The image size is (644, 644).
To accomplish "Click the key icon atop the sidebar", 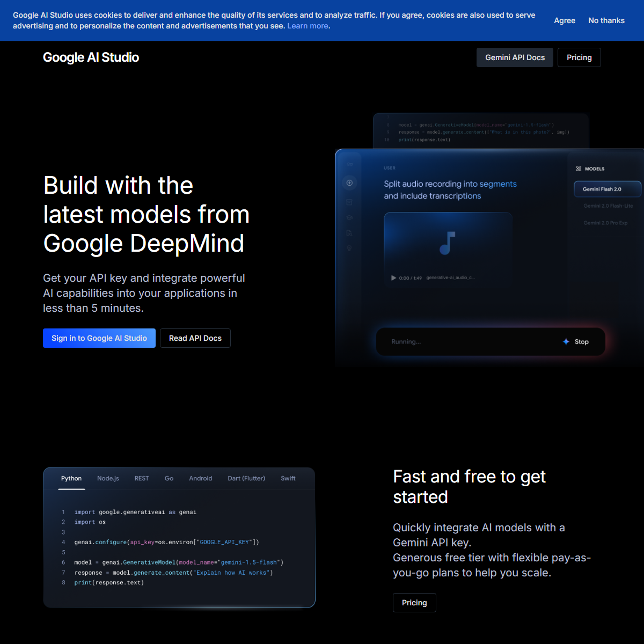I will pyautogui.click(x=349, y=164).
